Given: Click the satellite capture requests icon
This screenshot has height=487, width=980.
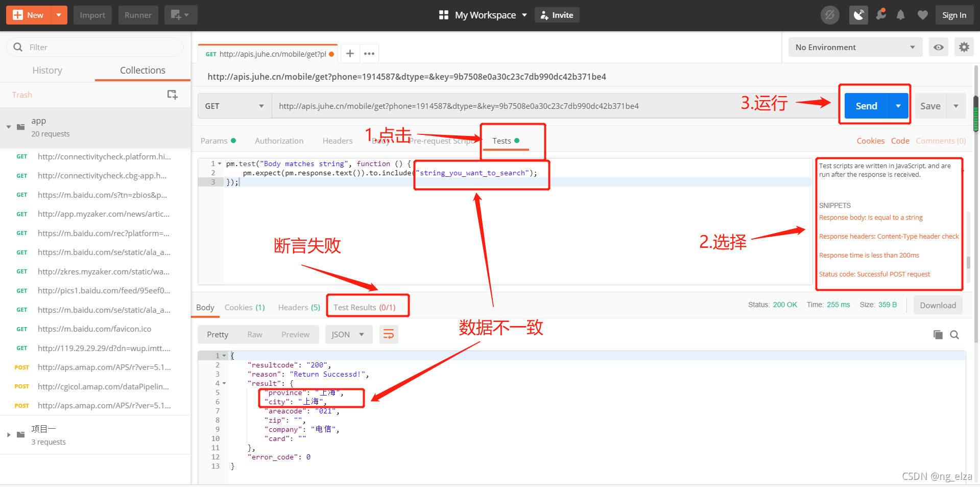Looking at the screenshot, I should 858,15.
